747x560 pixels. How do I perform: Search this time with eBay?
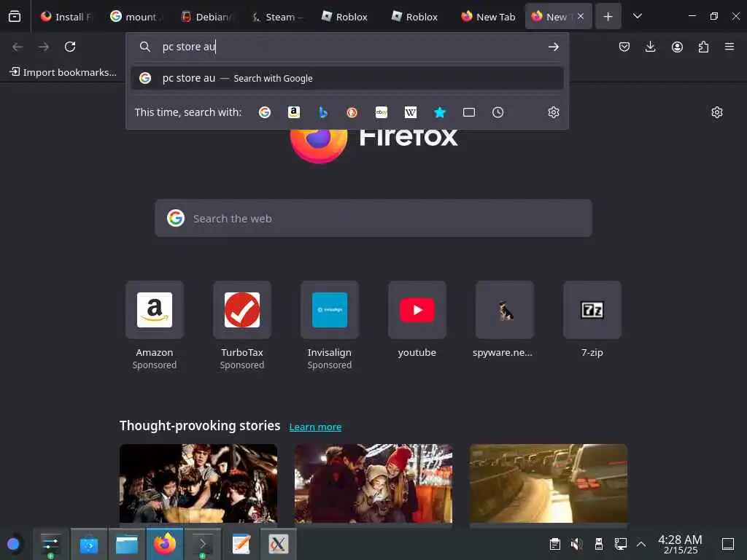coord(381,112)
